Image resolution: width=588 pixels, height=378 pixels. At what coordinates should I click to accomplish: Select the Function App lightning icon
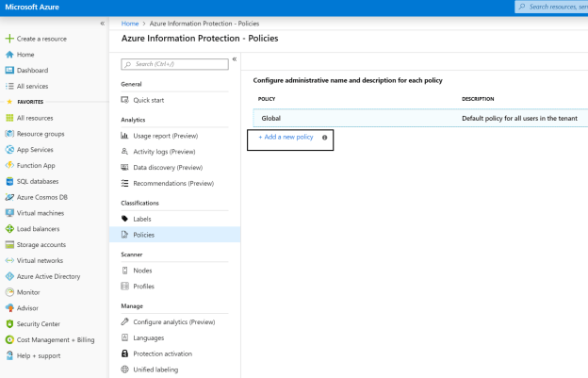pos(9,165)
